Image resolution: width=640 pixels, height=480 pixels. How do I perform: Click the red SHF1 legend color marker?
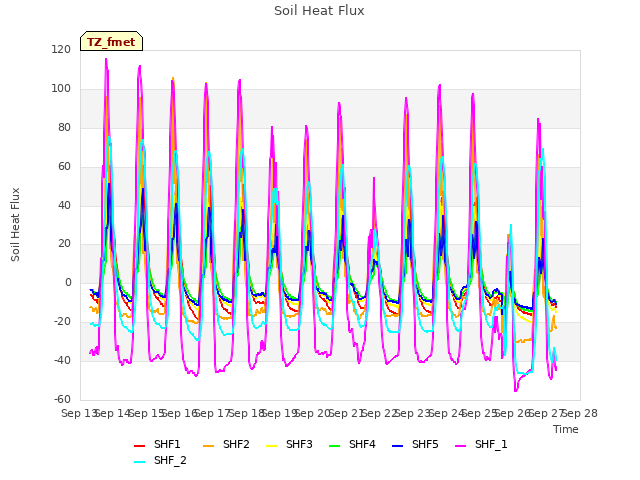coord(140,446)
